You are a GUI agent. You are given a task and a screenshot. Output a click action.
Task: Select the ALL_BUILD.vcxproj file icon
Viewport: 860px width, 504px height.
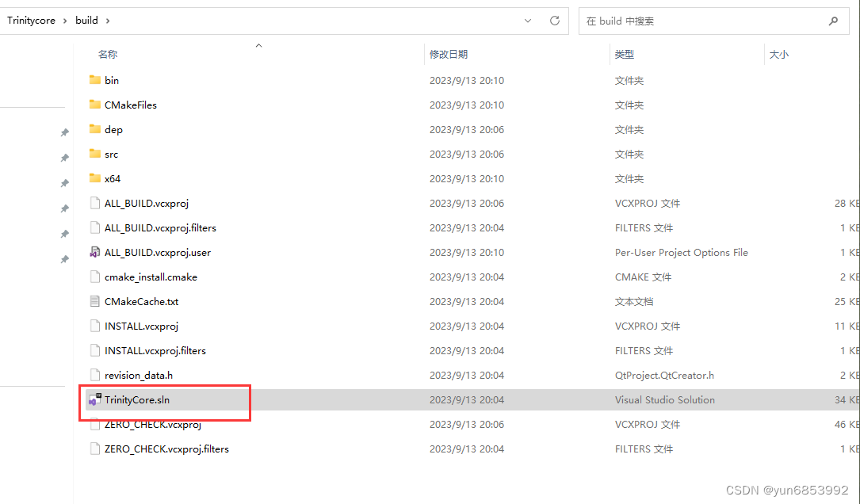95,203
